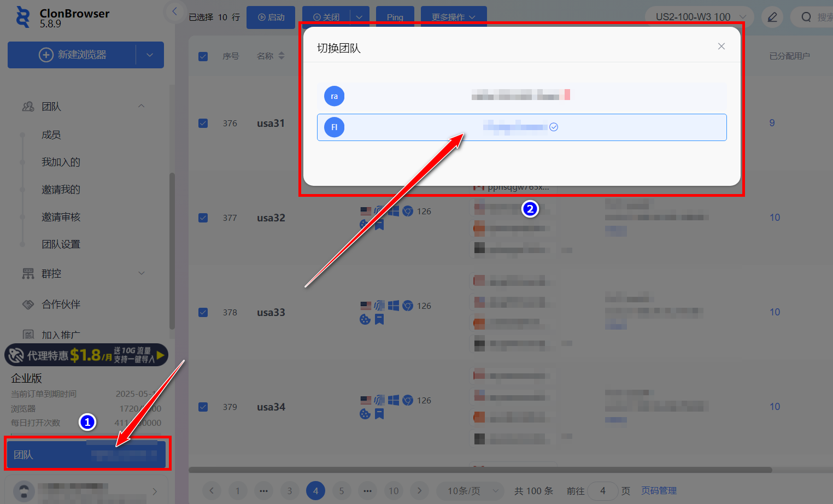Click the next page arrow in pagination
Screen dimensions: 833x504
coord(419,491)
